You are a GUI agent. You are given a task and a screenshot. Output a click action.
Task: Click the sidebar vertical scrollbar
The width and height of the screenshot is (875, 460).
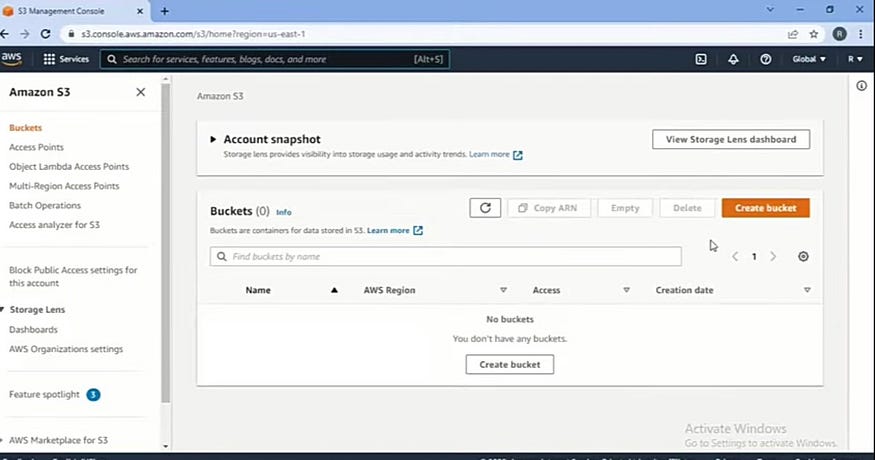point(165,243)
